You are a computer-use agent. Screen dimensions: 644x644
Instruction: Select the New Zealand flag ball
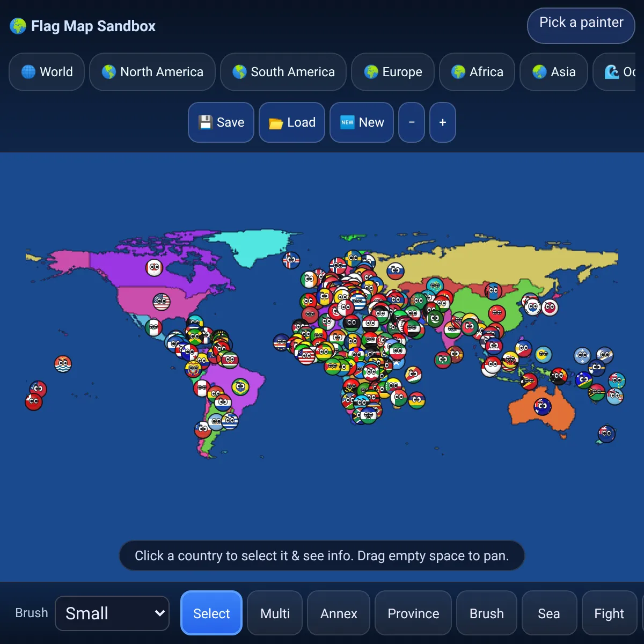(x=606, y=434)
